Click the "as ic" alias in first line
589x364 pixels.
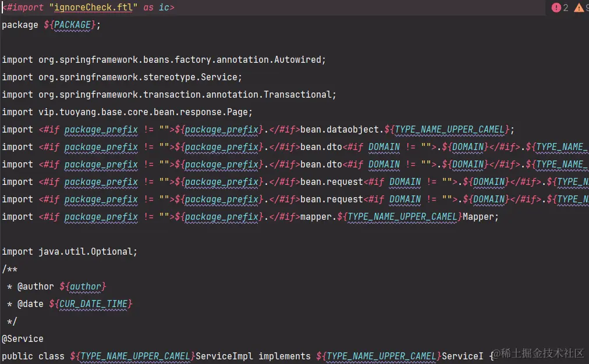156,8
